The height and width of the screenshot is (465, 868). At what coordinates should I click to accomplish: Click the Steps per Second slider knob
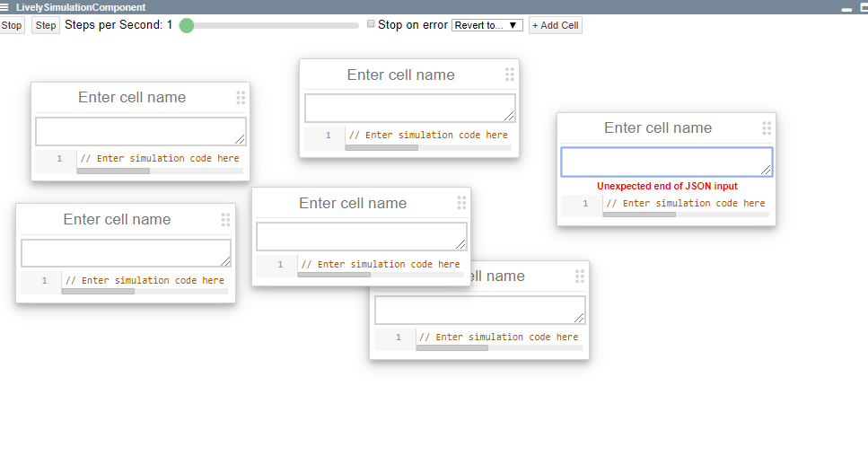click(x=187, y=25)
